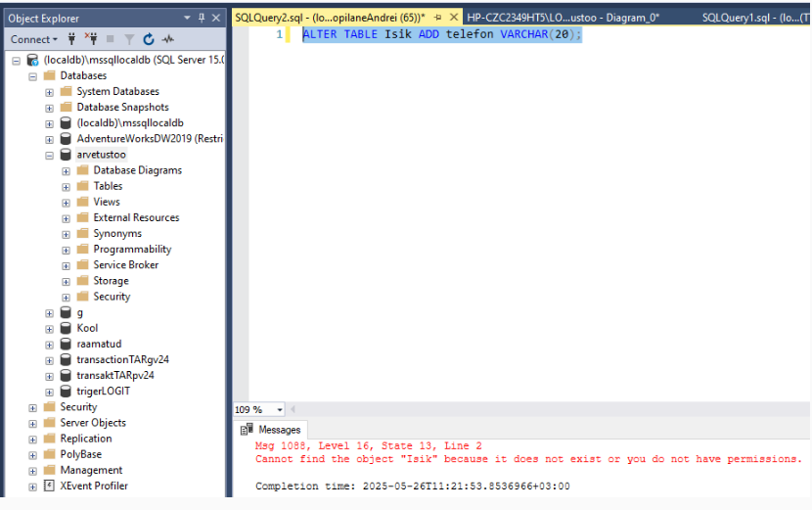
Task: Toggle auto-hide pin on Object Explorer
Action: [x=203, y=18]
